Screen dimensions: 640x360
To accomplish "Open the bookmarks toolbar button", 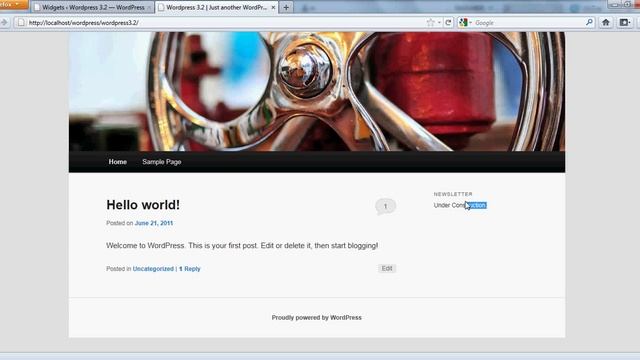I will [624, 22].
